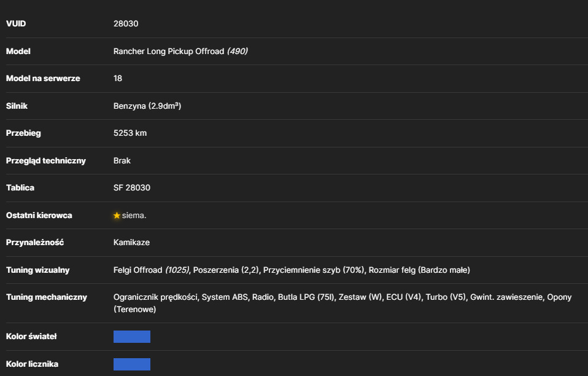Image resolution: width=588 pixels, height=376 pixels.
Task: Click the Rozmiar felg (Bardzo małe) entry
Action: [x=419, y=270]
